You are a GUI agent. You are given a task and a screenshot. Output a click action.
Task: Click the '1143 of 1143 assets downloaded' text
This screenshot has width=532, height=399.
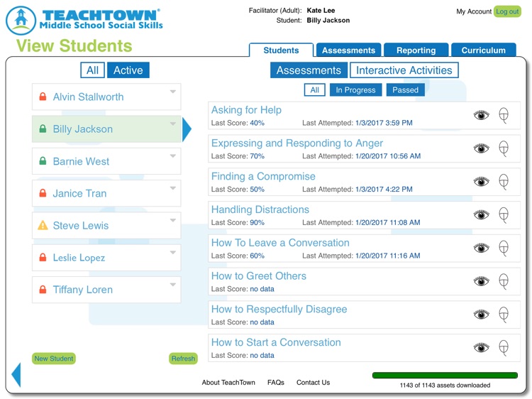(x=445, y=385)
